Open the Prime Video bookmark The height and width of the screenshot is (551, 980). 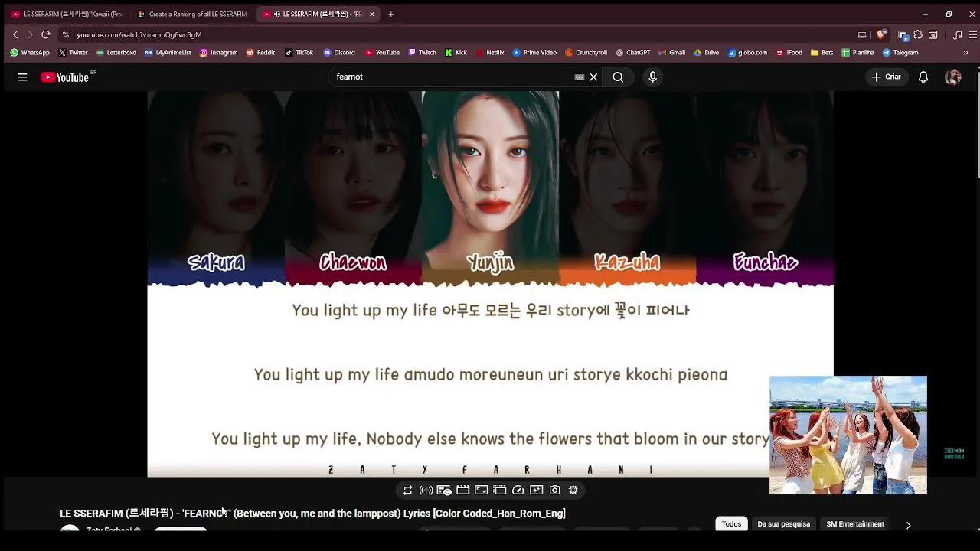pos(534,53)
